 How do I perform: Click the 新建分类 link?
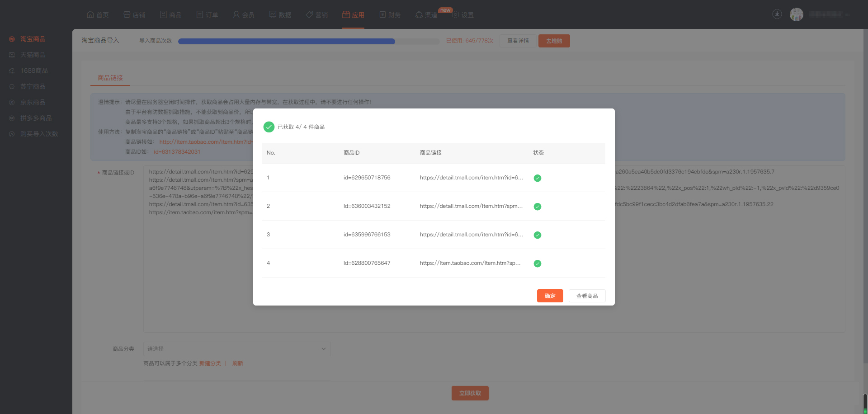(210, 363)
